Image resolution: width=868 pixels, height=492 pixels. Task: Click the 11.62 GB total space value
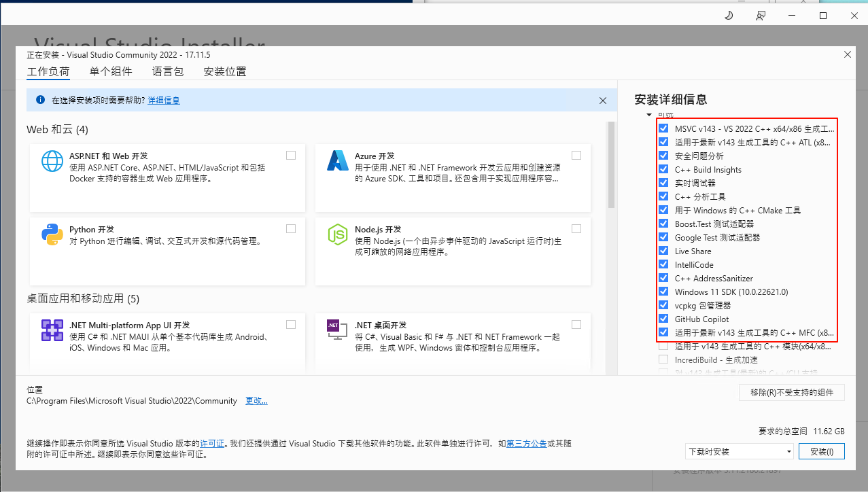[829, 431]
